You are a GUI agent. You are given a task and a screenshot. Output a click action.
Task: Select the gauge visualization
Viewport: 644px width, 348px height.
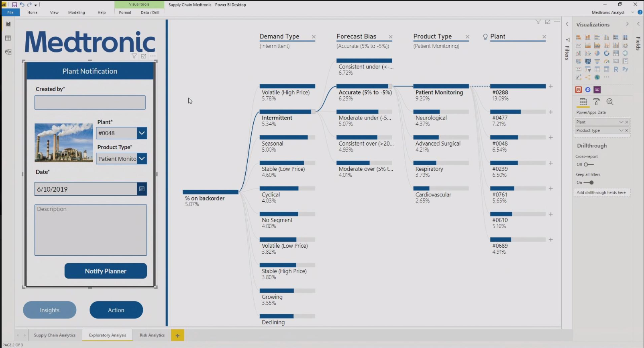pos(606,61)
